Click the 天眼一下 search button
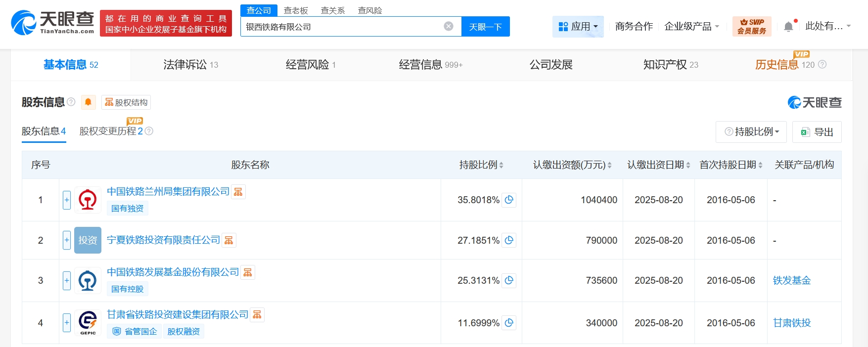Image resolution: width=868 pixels, height=347 pixels. tap(485, 27)
